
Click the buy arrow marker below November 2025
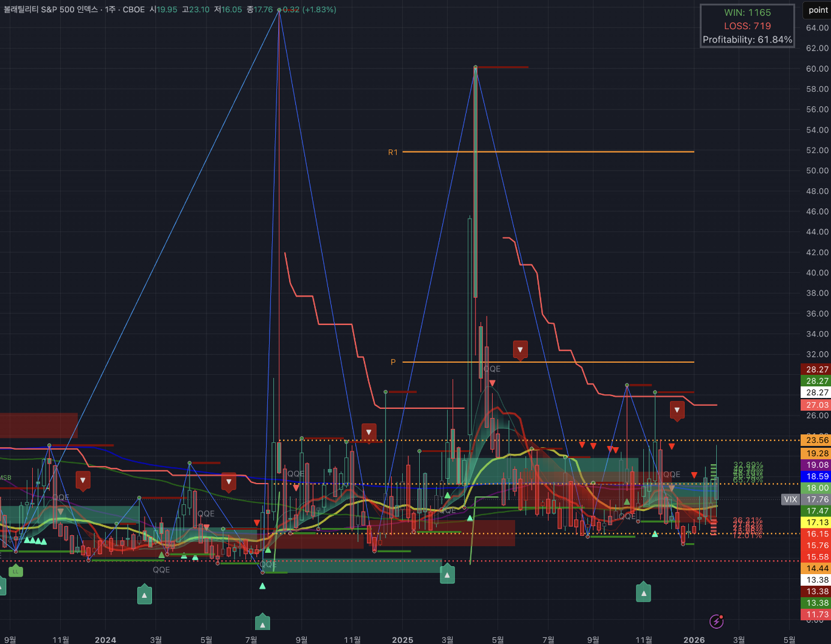pyautogui.click(x=643, y=593)
